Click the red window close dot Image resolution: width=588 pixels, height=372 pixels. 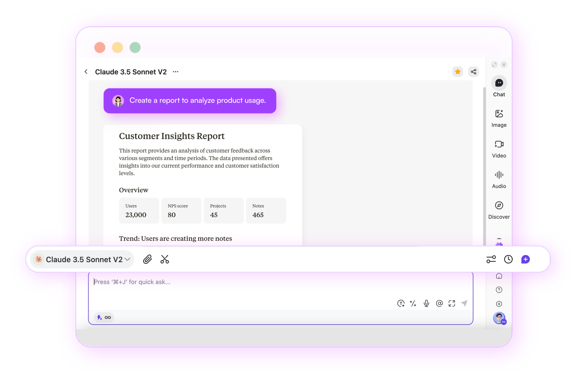[100, 47]
